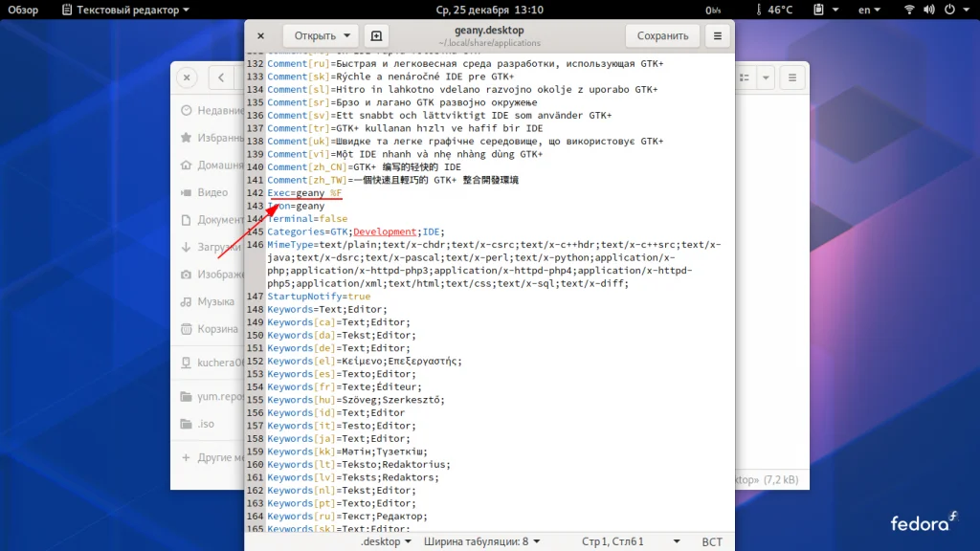The height and width of the screenshot is (551, 980).
Task: Switch keyboard layout via en indicator
Action: point(869,10)
